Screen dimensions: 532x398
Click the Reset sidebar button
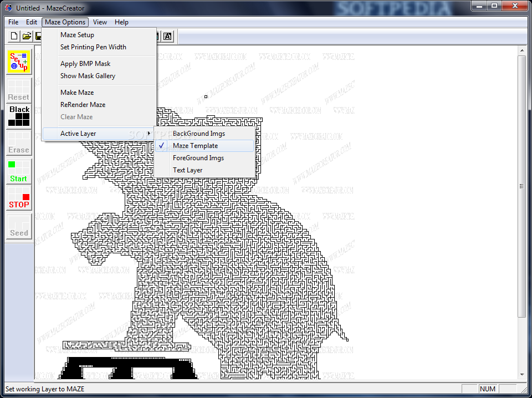(19, 90)
